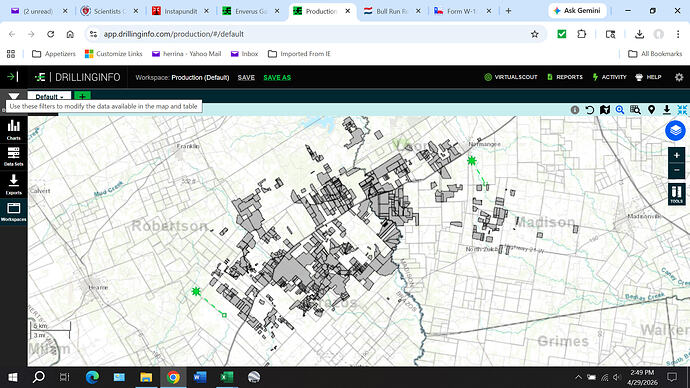690x388 pixels.
Task: Switch to the Instapundit browser tab
Action: (x=180, y=11)
